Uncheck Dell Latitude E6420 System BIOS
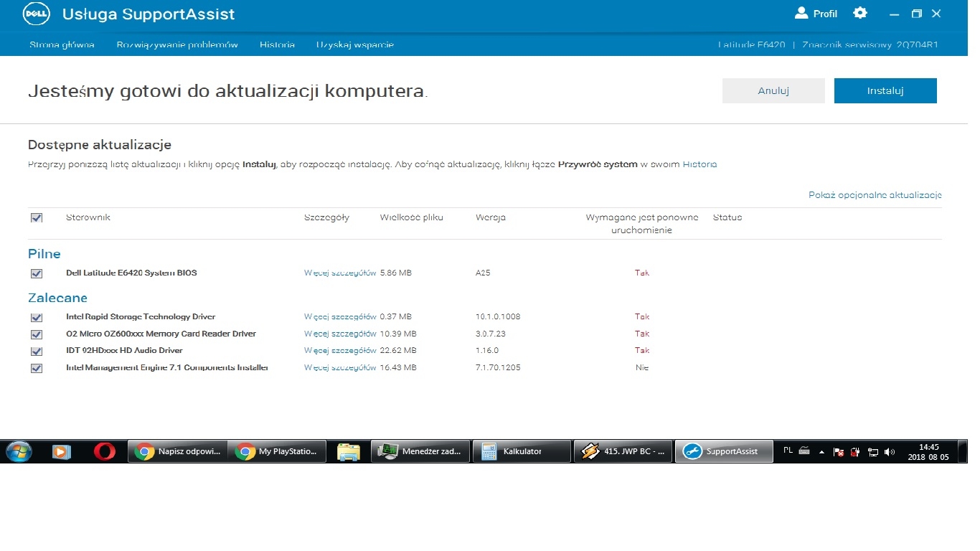The height and width of the screenshot is (551, 980). tap(37, 273)
